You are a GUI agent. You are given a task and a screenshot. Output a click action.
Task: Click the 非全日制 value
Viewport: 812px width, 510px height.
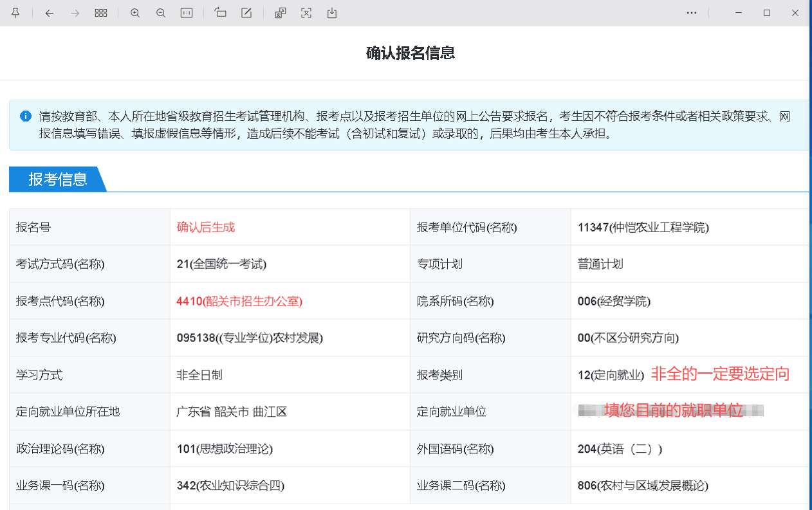tap(199, 375)
